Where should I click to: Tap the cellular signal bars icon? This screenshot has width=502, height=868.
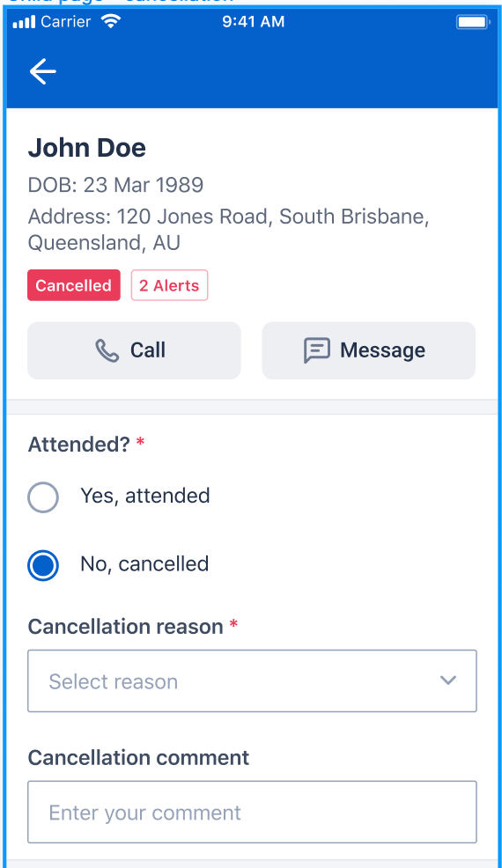[x=24, y=22]
